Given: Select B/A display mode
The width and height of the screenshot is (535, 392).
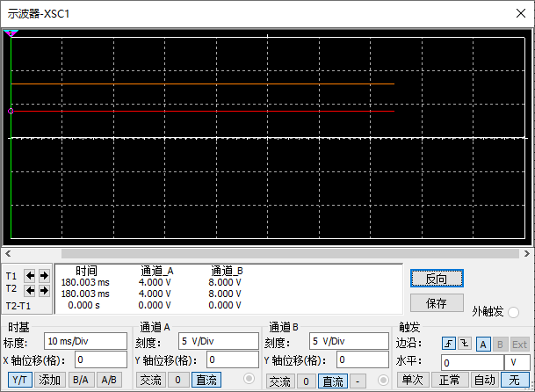Looking at the screenshot, I should click(81, 380).
